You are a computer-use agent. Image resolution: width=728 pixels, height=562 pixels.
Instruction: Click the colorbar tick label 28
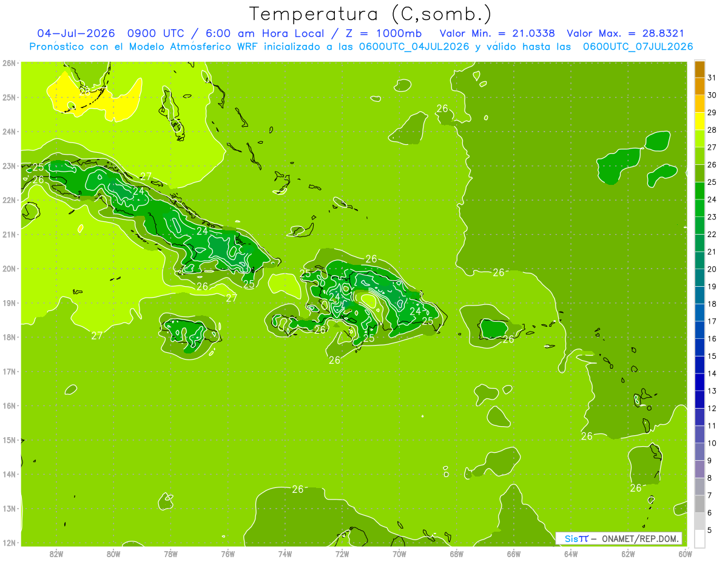712,130
